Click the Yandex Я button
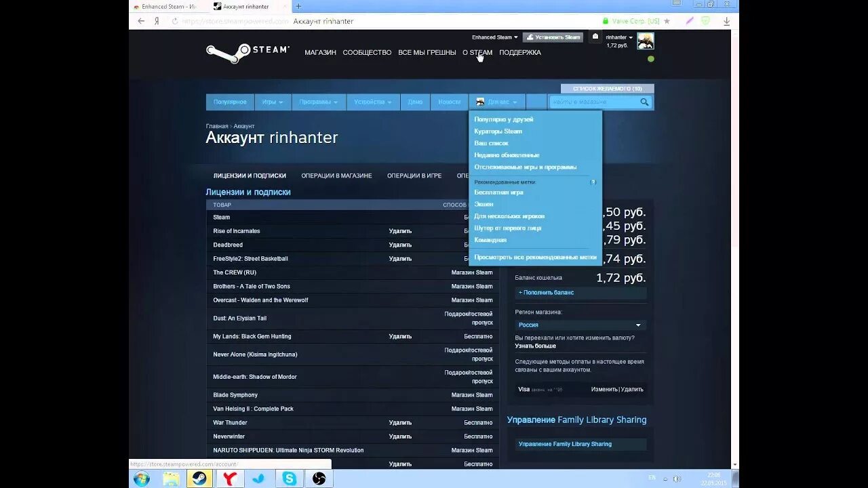Viewport: 868px width, 488px height. coord(157,21)
